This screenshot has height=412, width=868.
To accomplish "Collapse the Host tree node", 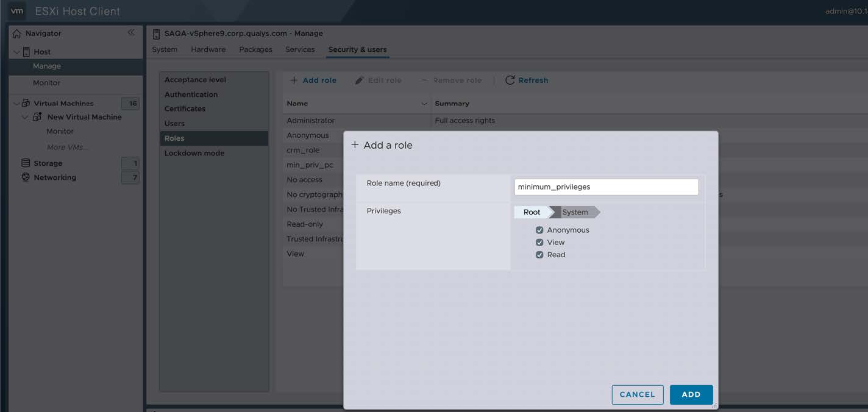I will pyautogui.click(x=16, y=52).
